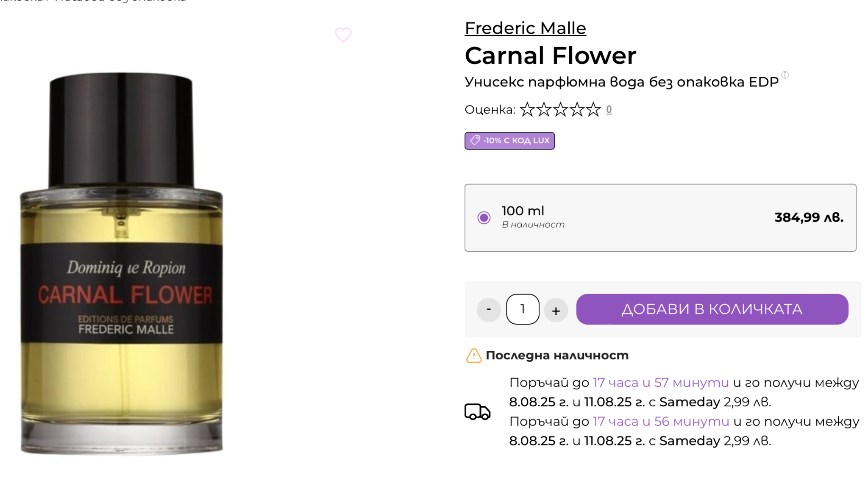Give a five-star rating using last star

(593, 109)
